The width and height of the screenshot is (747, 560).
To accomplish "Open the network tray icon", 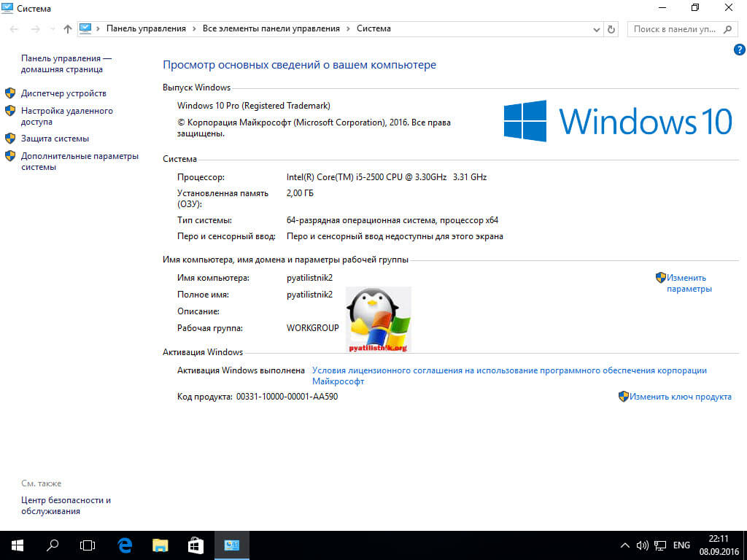I will 660,545.
